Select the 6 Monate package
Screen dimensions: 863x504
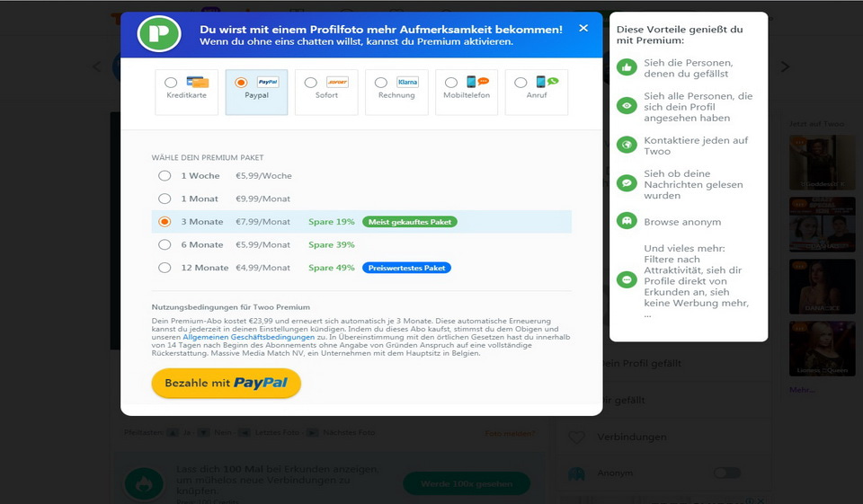(x=165, y=244)
